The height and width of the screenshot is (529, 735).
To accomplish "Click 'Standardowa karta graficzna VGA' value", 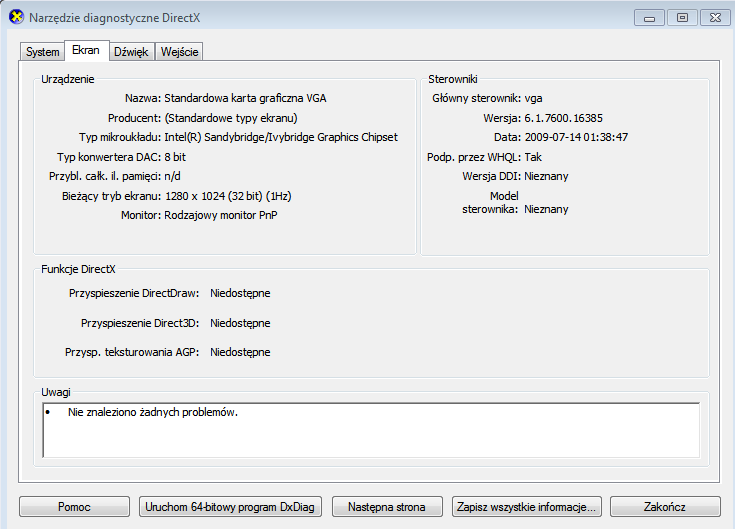I will 245,98.
